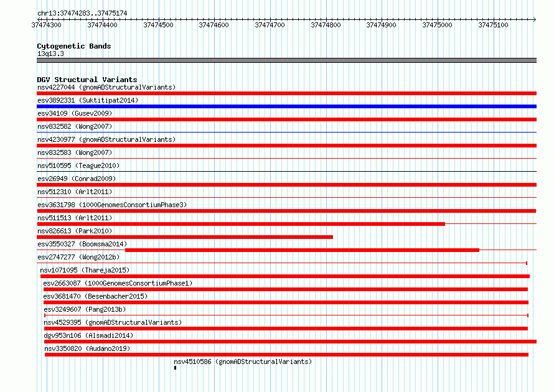Click the esv26949 (Conrad2009) label

click(77, 179)
